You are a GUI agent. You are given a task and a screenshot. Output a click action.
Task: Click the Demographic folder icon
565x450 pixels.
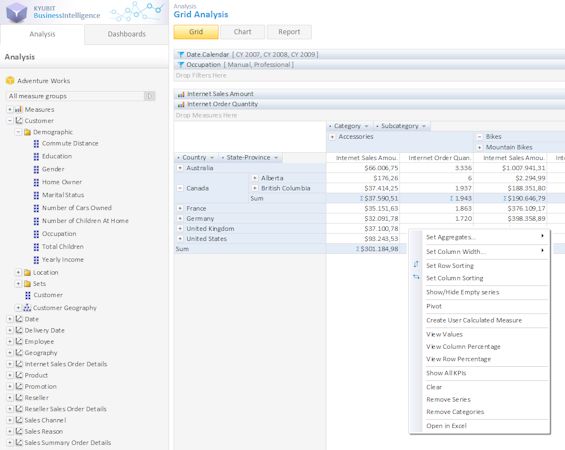coord(27,132)
